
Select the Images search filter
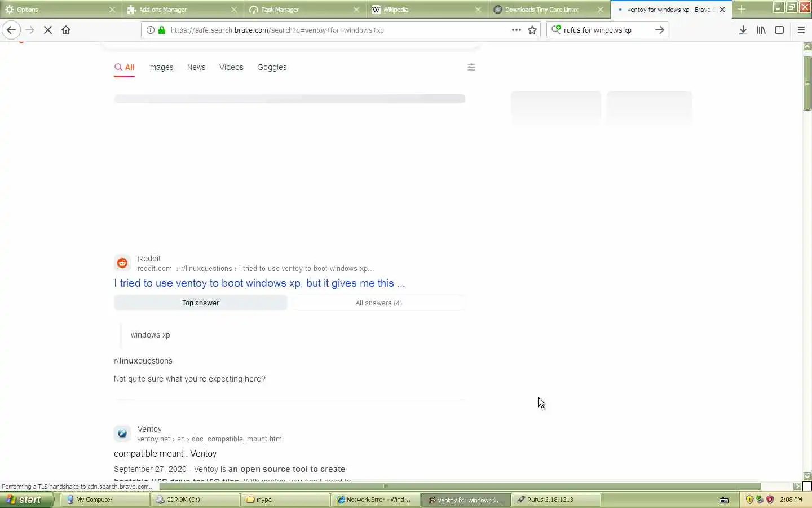click(161, 67)
